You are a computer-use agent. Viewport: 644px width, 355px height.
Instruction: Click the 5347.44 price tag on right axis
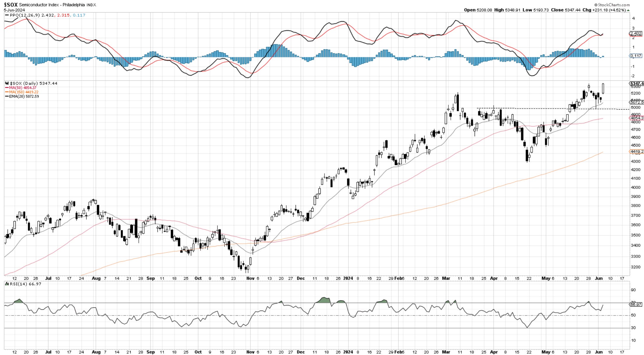tap(637, 84)
